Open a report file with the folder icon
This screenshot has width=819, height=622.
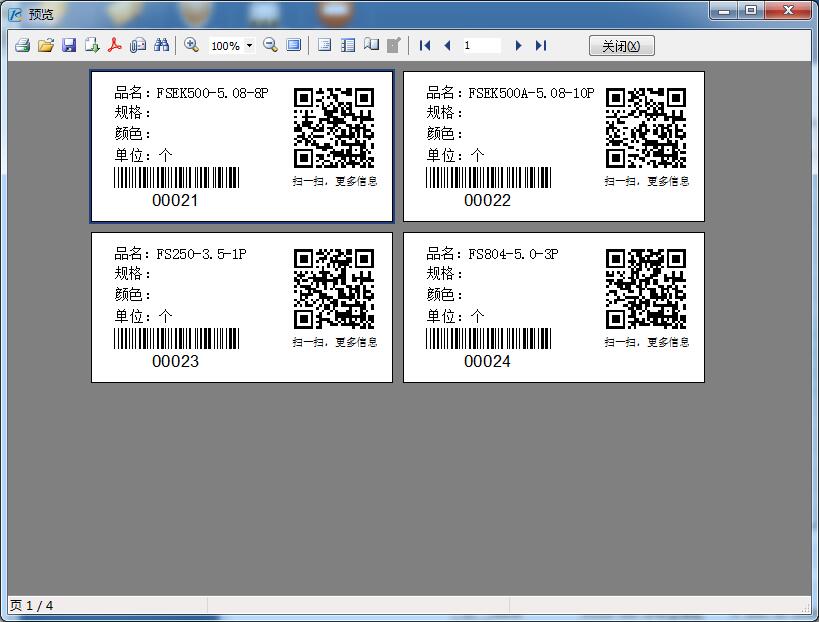tap(46, 45)
